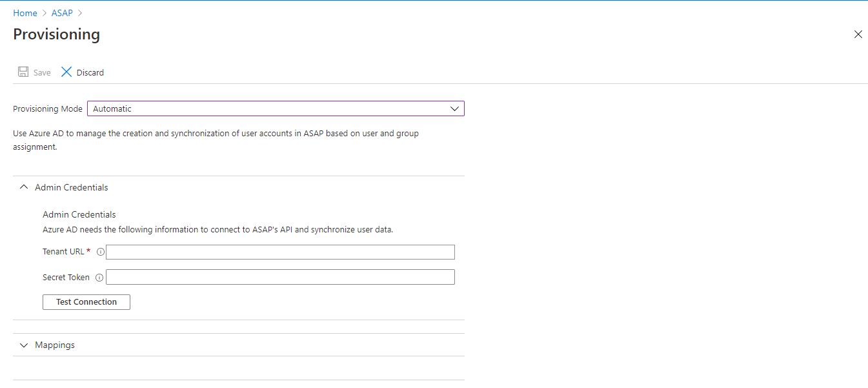Open the Provisioning Mode dropdown
Screen dimensions: 868x388
tap(275, 108)
